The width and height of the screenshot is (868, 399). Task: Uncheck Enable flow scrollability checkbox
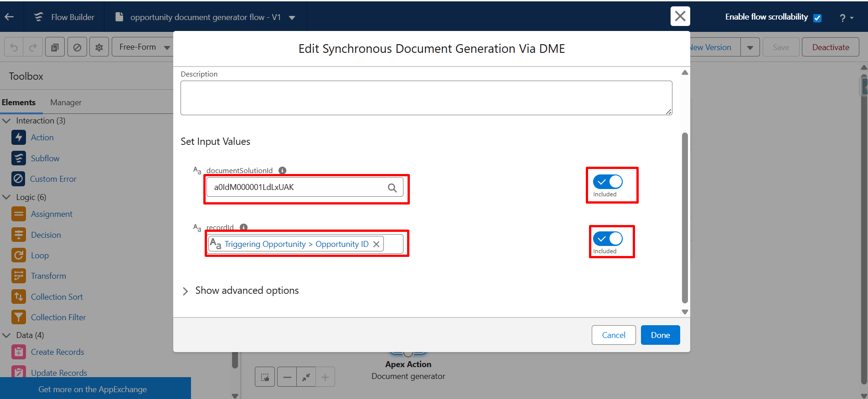tap(817, 18)
